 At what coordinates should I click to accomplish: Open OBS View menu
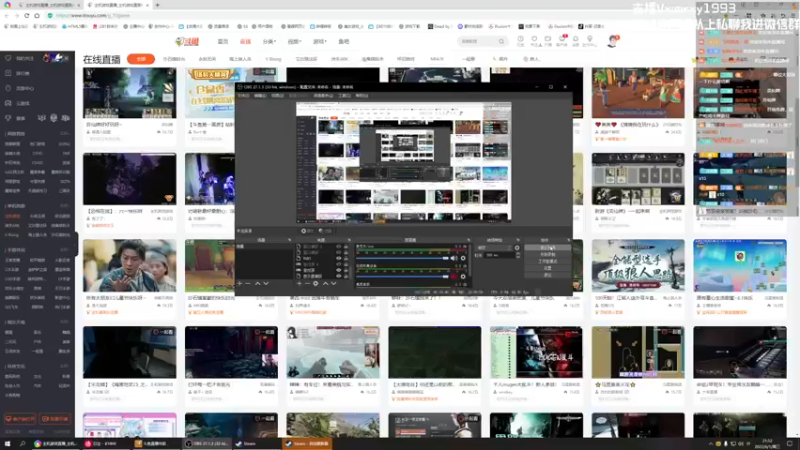click(x=278, y=95)
